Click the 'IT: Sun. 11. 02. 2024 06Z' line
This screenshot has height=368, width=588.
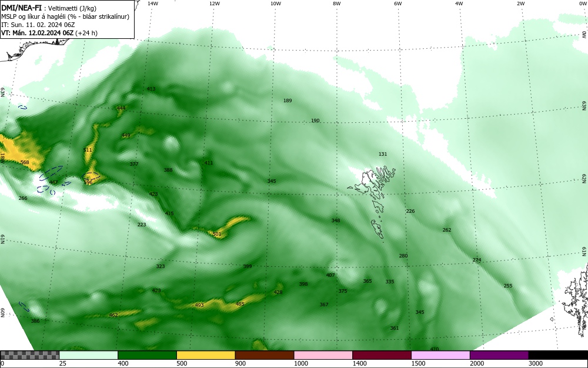(x=38, y=25)
